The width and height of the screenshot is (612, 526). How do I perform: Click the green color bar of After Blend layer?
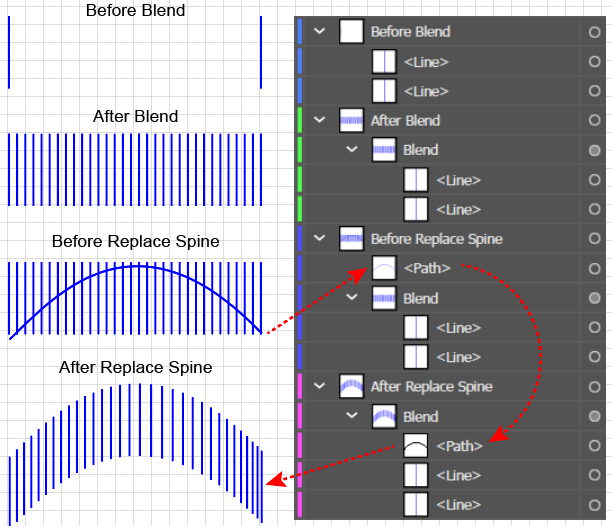300,121
